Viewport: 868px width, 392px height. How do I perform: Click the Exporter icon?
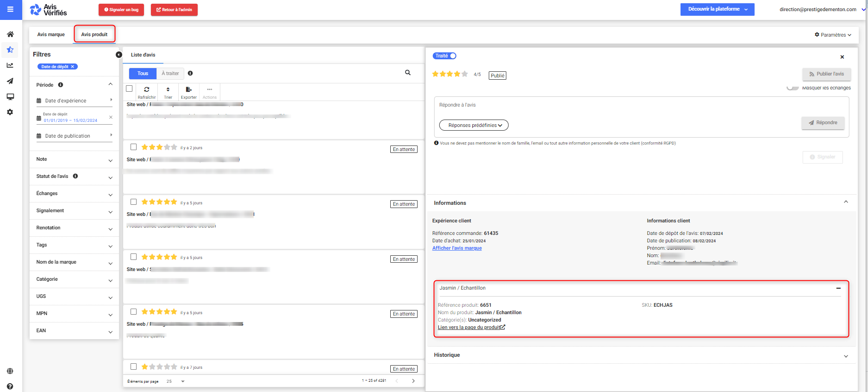tap(188, 91)
